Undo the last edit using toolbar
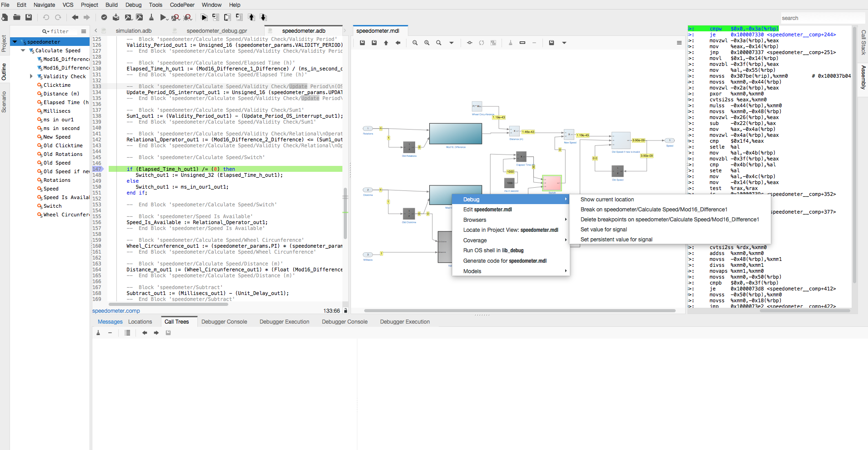The width and height of the screenshot is (868, 450). [x=46, y=17]
